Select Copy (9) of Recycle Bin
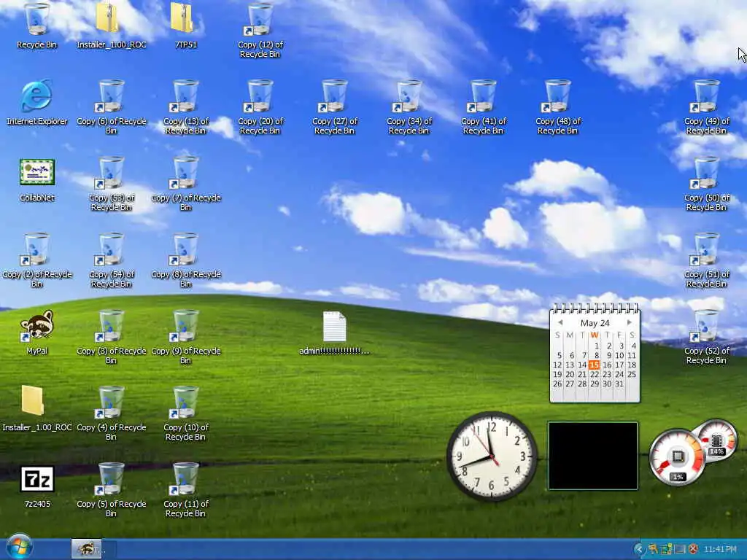The image size is (747, 560). tap(185, 337)
